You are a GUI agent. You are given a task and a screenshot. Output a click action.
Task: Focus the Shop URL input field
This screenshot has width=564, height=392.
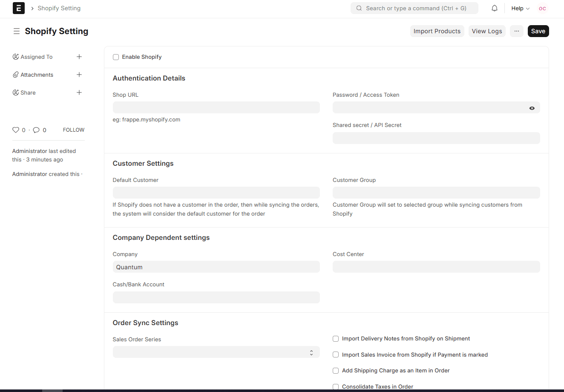point(216,107)
